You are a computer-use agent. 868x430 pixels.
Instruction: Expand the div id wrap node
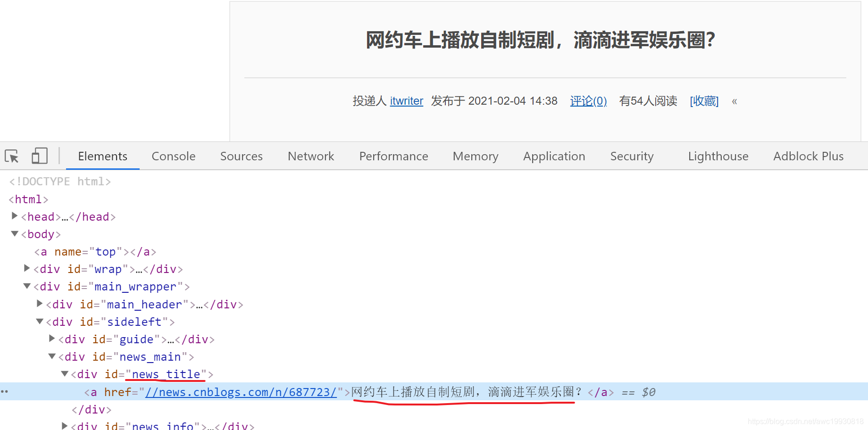point(27,268)
